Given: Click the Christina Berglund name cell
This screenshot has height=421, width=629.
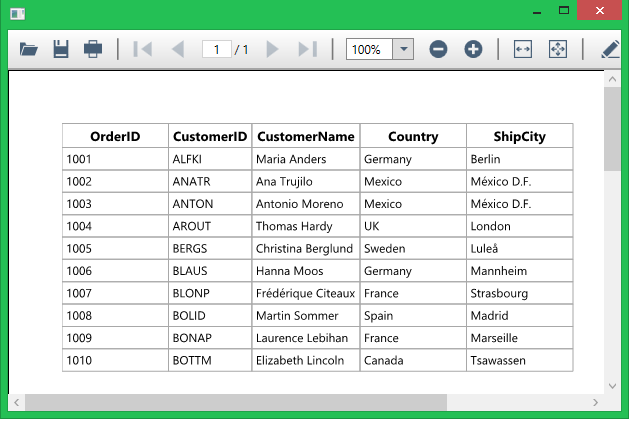Looking at the screenshot, I should pos(306,248).
